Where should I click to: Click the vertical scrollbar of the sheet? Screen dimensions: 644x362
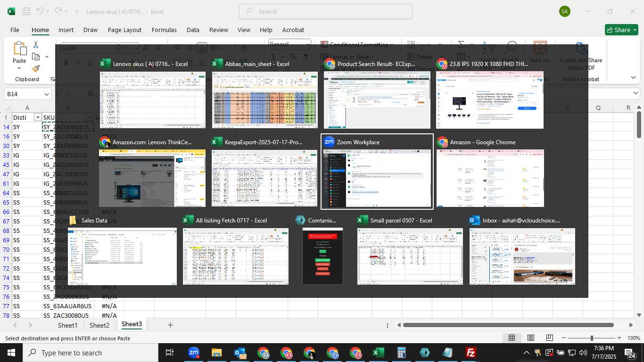point(639,124)
